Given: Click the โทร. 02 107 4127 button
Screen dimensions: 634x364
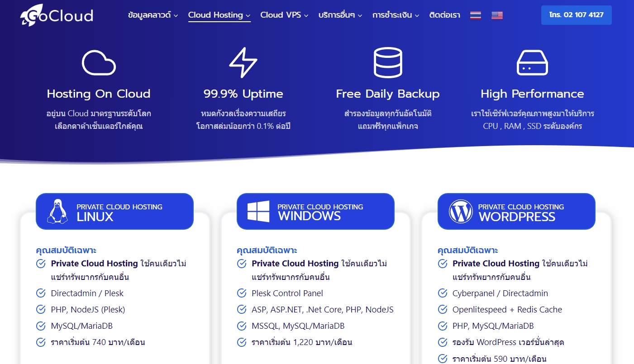Looking at the screenshot, I should 576,15.
